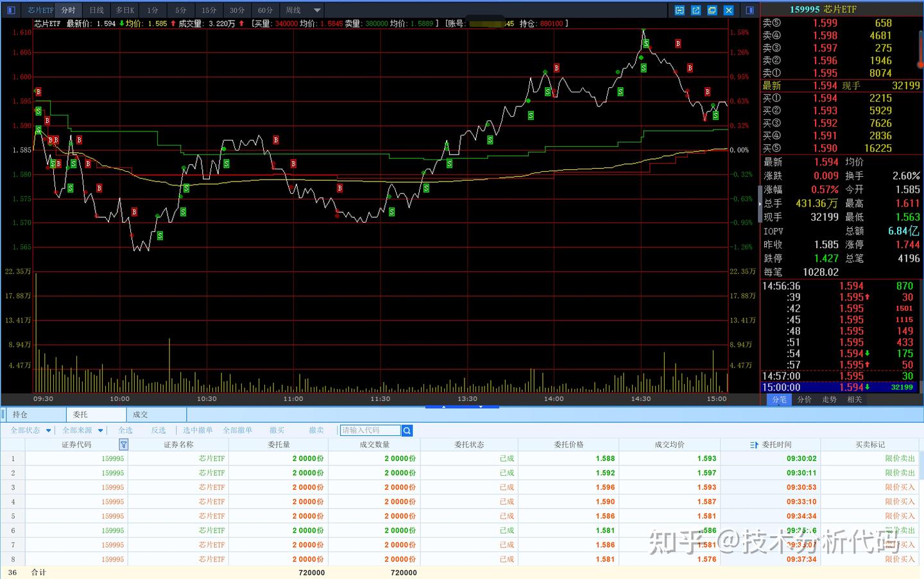Click the 反选 invert selection button
The height and width of the screenshot is (579, 924).
(158, 430)
